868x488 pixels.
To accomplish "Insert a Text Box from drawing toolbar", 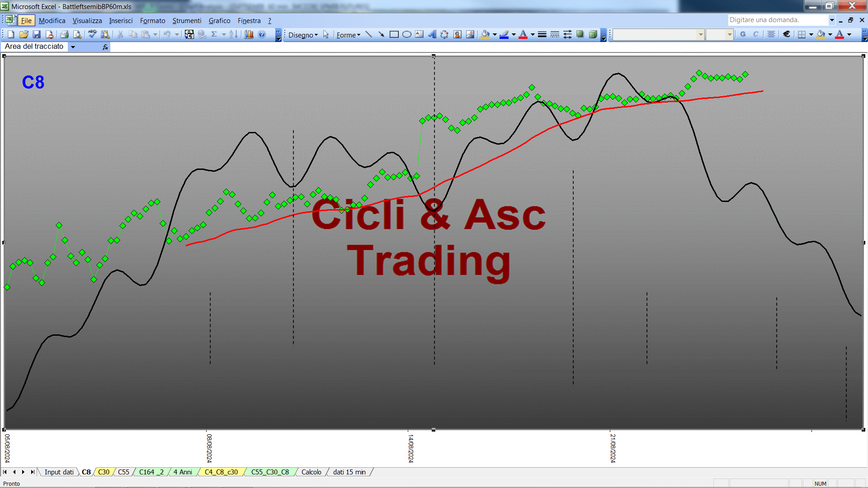I will tap(420, 35).
